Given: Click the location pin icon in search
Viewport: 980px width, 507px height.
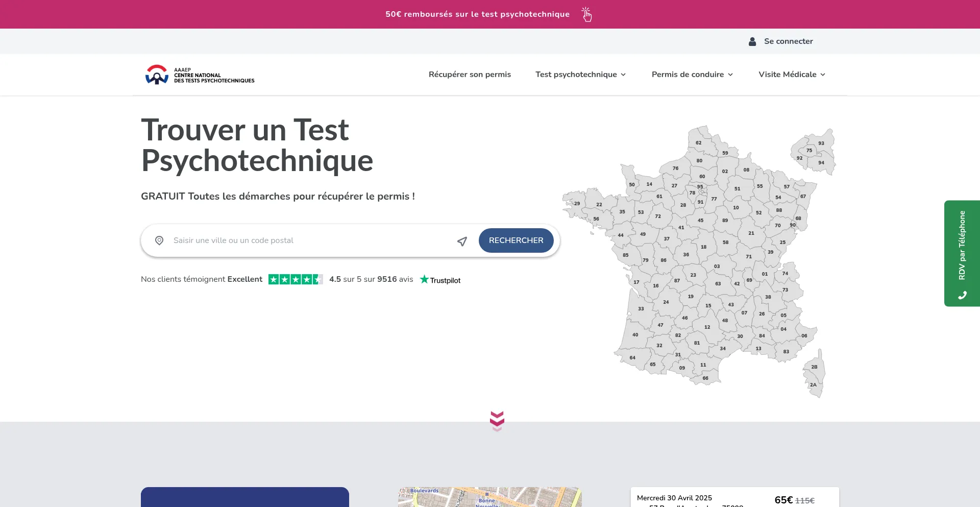Looking at the screenshot, I should (159, 240).
